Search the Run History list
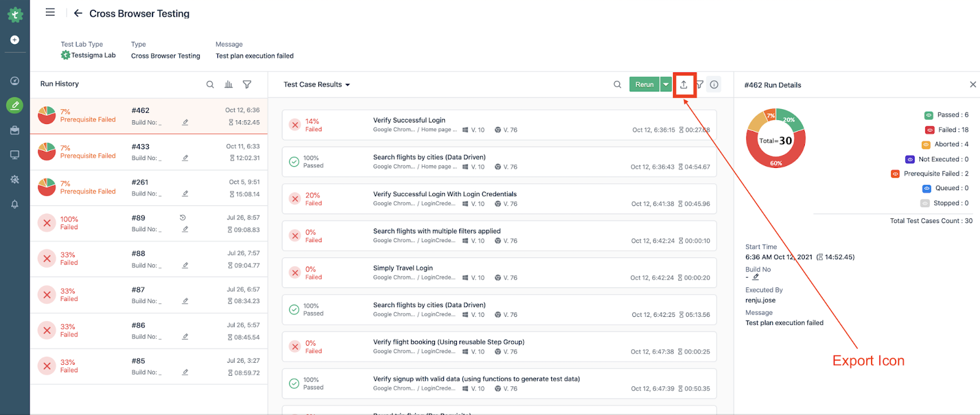This screenshot has height=415, width=980. pos(210,85)
